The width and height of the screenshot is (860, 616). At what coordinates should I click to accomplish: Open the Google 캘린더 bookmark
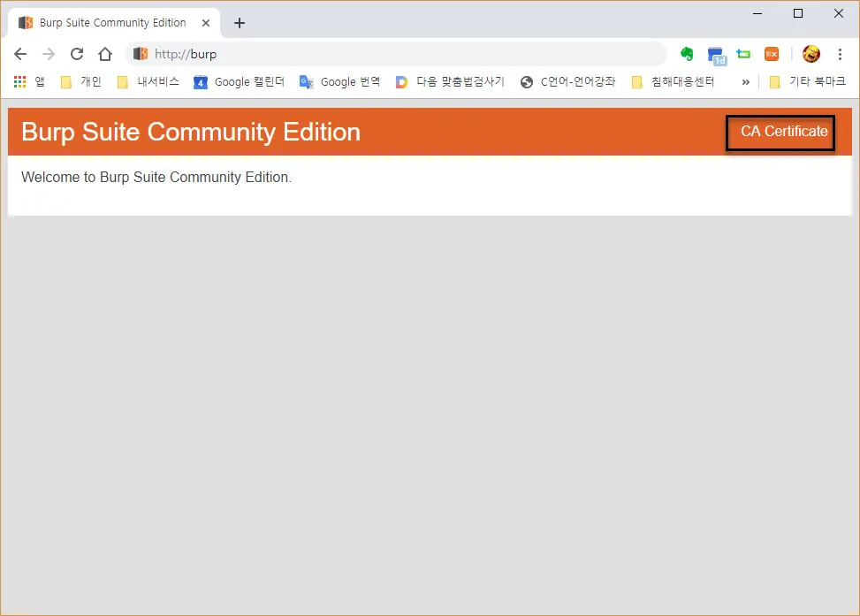pyautogui.click(x=240, y=81)
